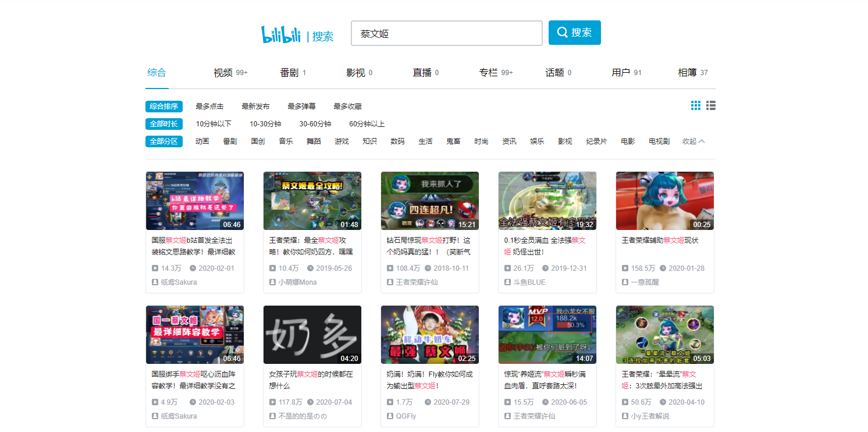
Task: Open thumbnail of 05:03 晕晕流 video
Action: (x=665, y=335)
